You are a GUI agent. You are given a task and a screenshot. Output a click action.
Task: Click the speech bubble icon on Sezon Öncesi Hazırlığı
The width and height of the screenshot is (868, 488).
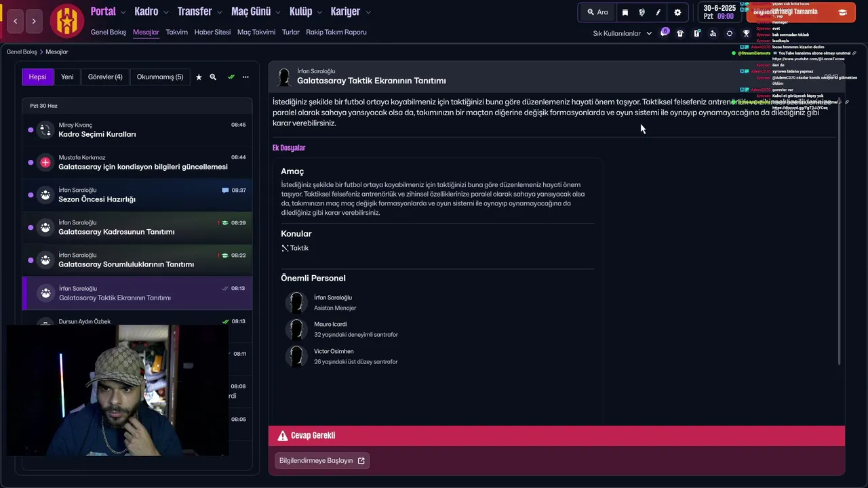click(225, 190)
